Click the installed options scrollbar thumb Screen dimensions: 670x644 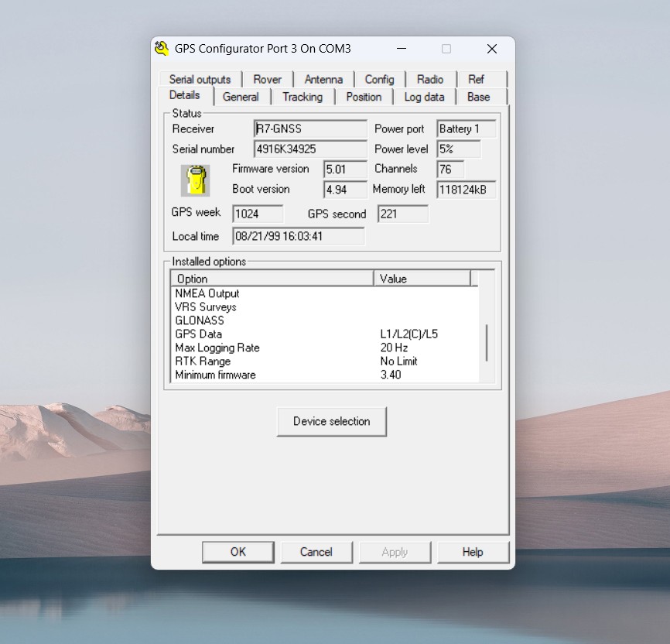(x=486, y=342)
